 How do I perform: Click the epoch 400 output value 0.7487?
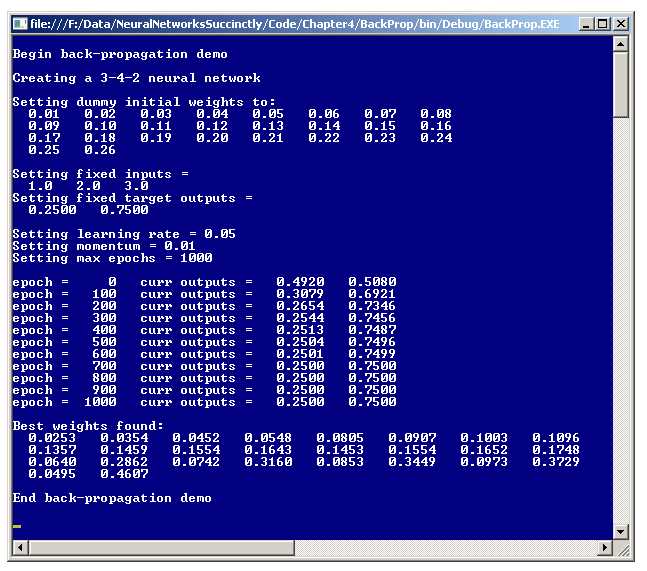(x=372, y=330)
